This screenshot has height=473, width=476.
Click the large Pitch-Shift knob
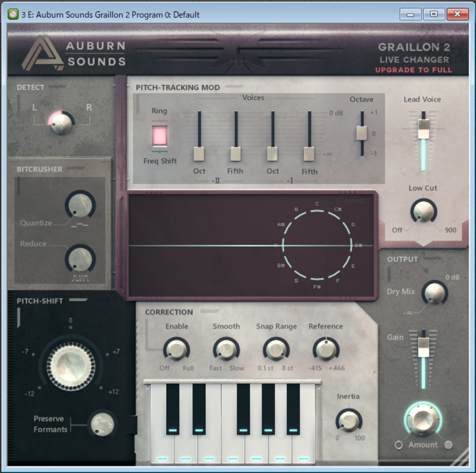(x=71, y=366)
